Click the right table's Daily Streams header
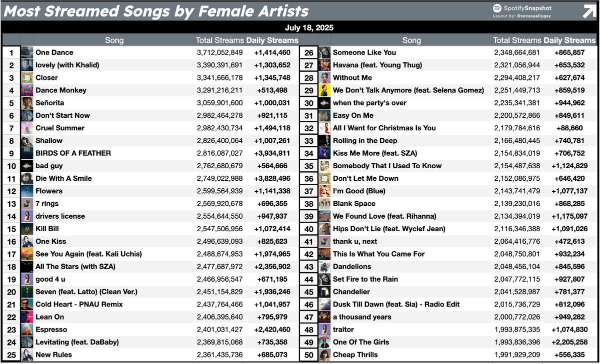The width and height of the screenshot is (600, 364). (x=569, y=40)
